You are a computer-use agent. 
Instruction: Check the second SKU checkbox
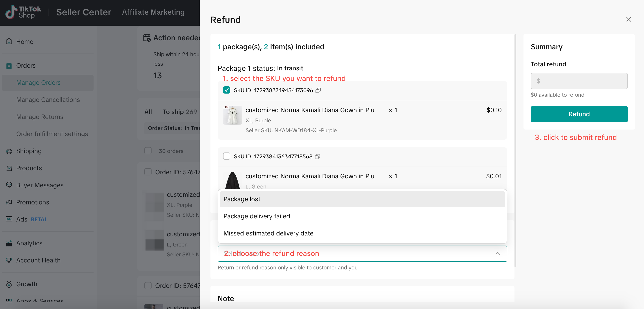(x=226, y=156)
